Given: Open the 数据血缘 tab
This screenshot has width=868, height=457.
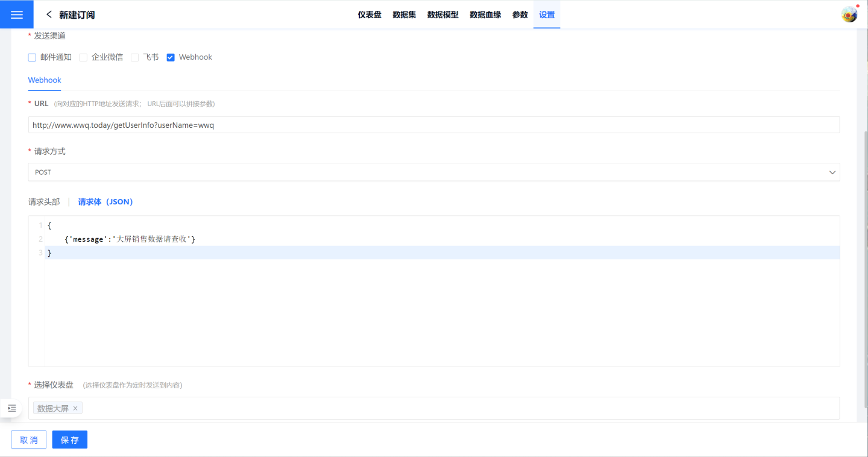Looking at the screenshot, I should coord(485,14).
